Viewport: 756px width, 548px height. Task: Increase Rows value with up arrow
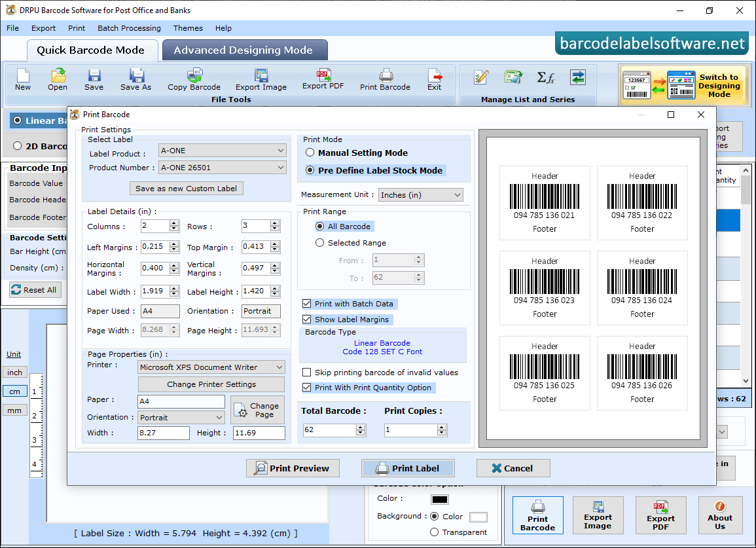coord(275,223)
